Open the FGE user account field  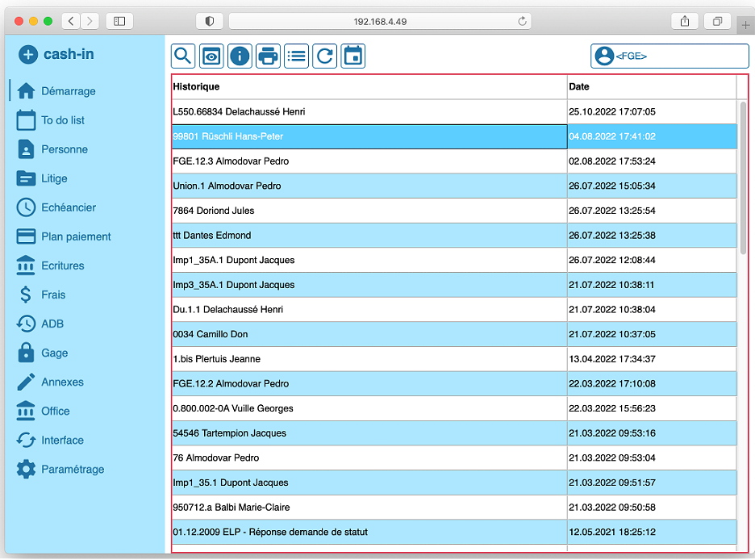click(669, 56)
